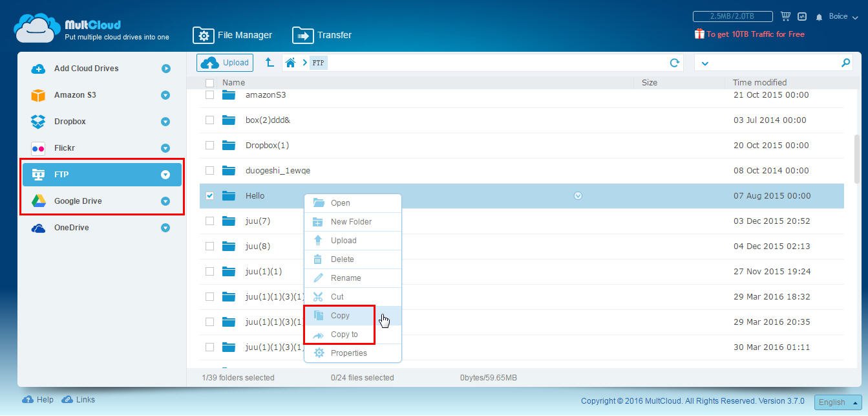The width and height of the screenshot is (868, 416).
Task: Expand the OneDrive dropdown arrow
Action: (x=165, y=228)
